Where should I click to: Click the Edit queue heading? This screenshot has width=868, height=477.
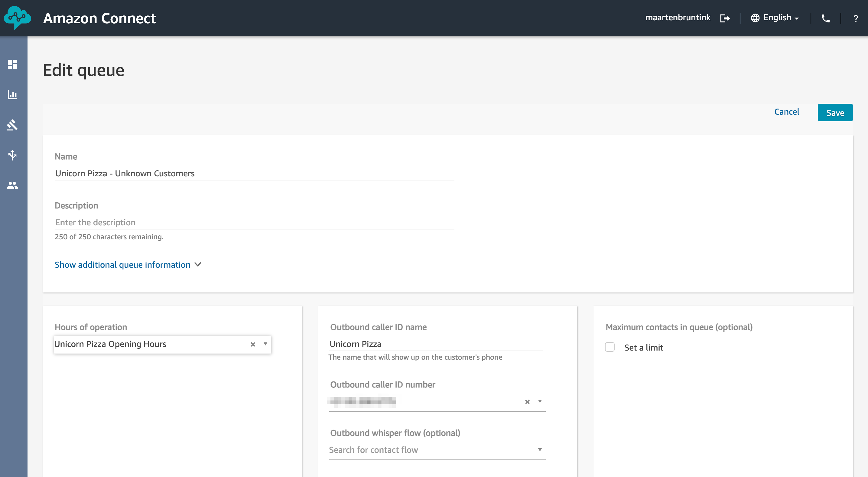coord(83,70)
